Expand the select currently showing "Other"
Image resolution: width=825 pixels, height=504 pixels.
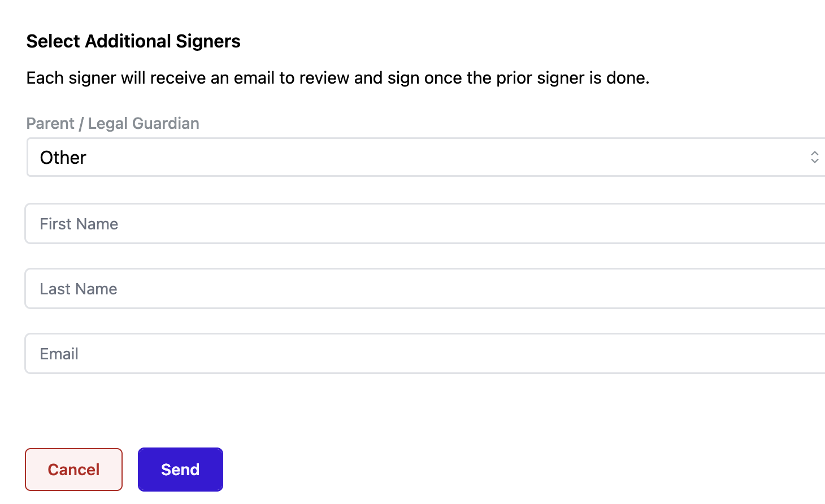(424, 158)
